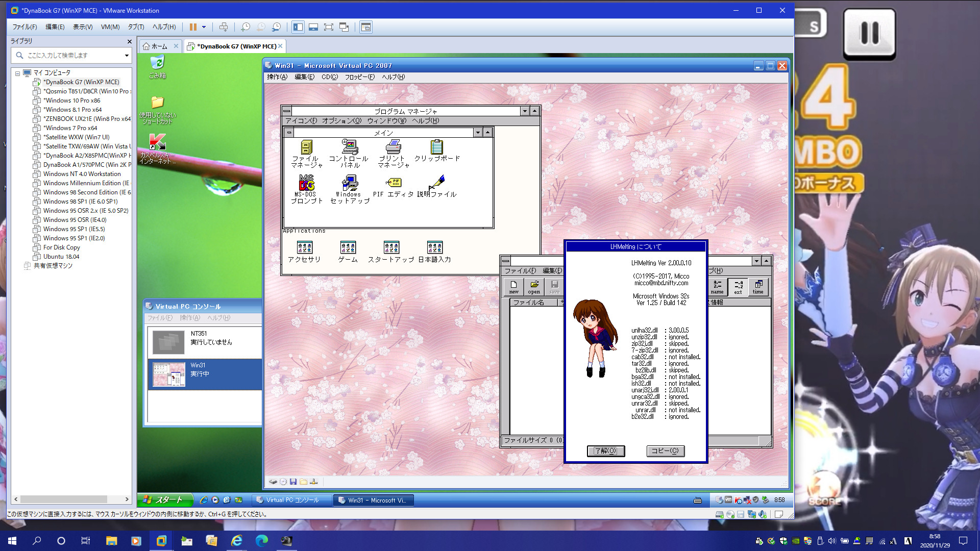
Task: Select Ubuntu 18.04 in the library
Action: [x=61, y=257]
